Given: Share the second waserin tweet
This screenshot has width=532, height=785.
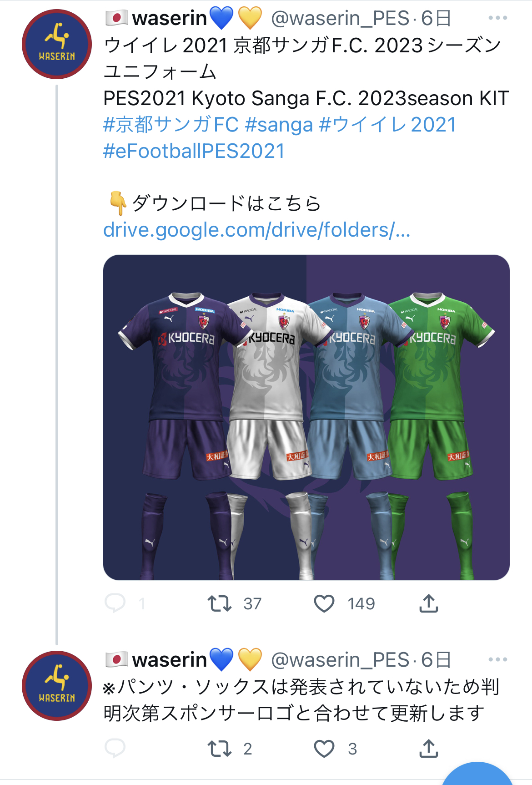Looking at the screenshot, I should pyautogui.click(x=428, y=748).
